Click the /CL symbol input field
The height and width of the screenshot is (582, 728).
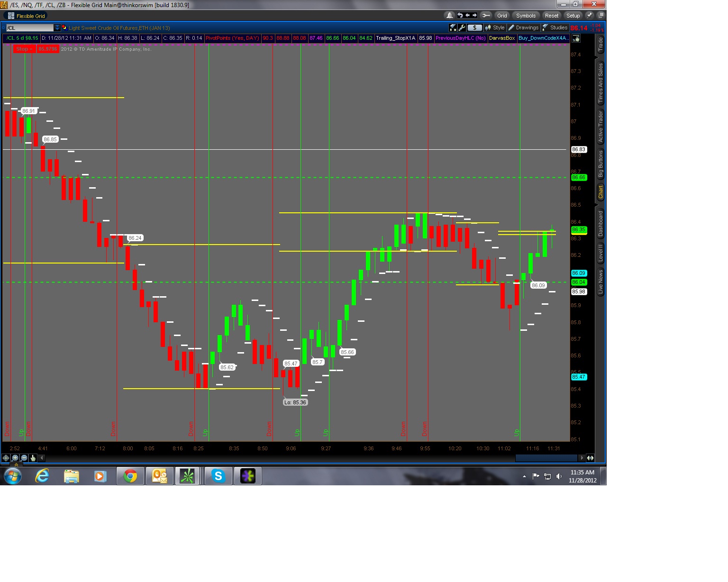[x=29, y=28]
